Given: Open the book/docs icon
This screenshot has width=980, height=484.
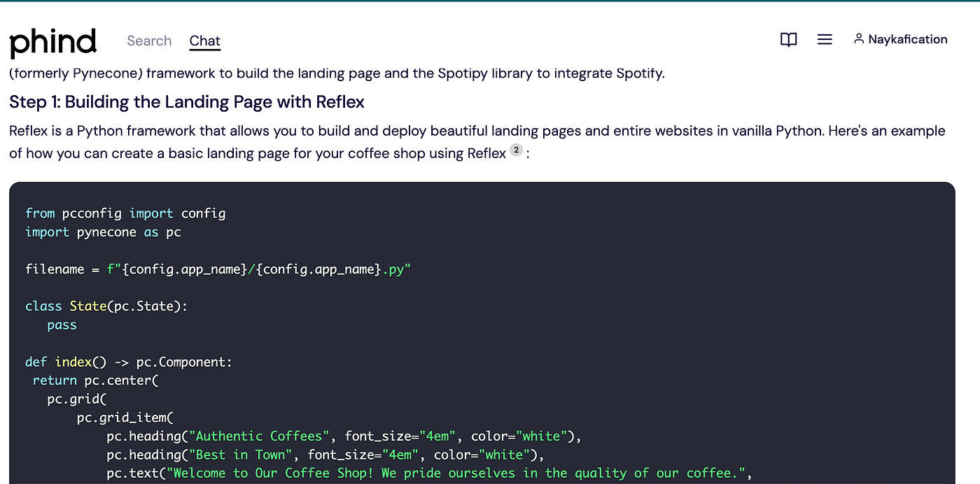Looking at the screenshot, I should click(x=788, y=40).
